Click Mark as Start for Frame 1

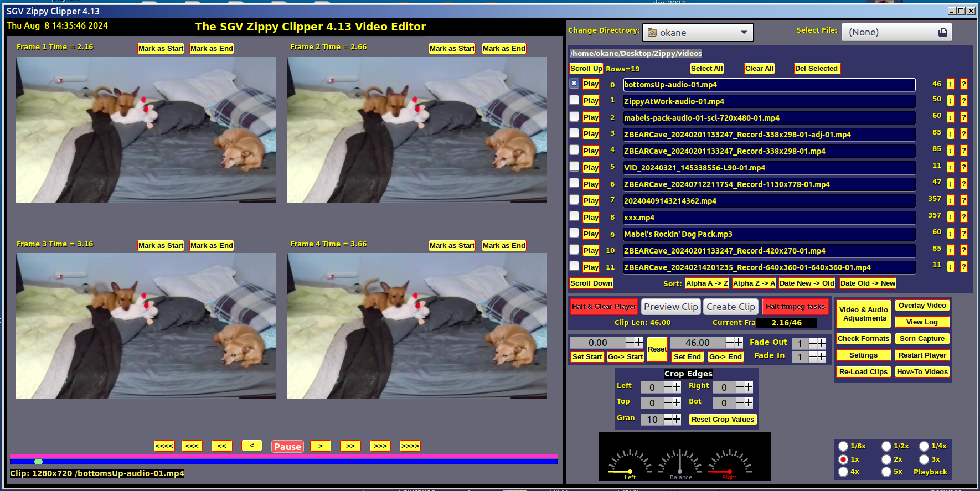(161, 49)
